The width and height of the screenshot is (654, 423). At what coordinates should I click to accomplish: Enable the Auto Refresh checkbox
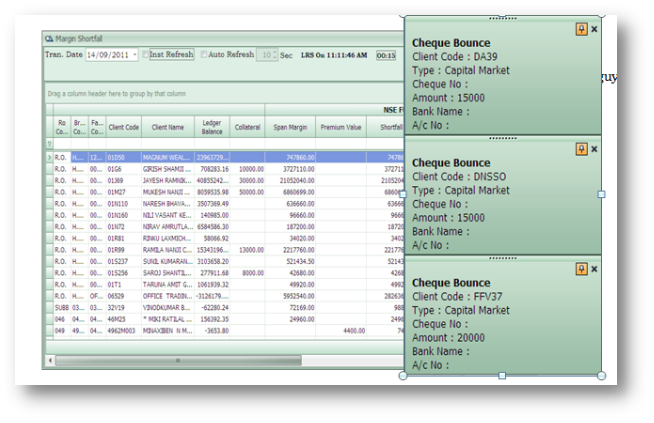pyautogui.click(x=206, y=55)
